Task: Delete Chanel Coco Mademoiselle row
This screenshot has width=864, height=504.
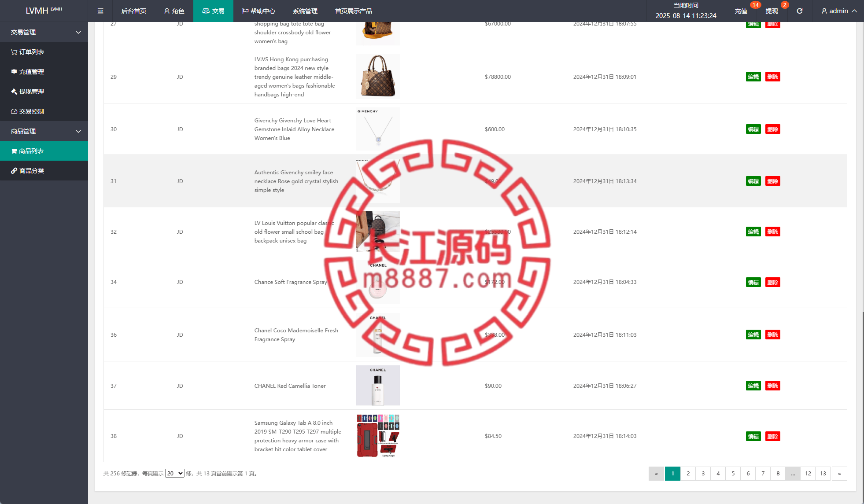Action: pos(773,335)
